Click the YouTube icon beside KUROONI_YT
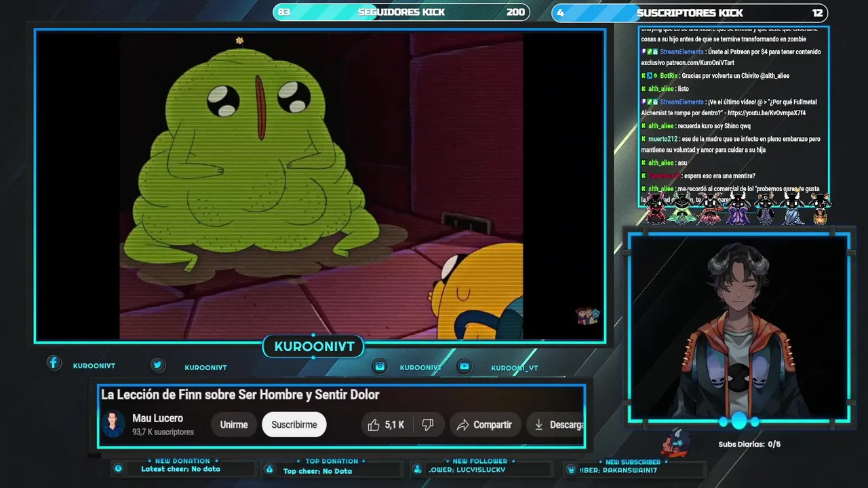 (x=464, y=367)
